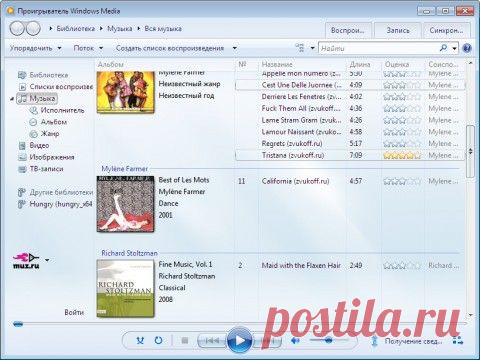Click the Войти sign-in link
The image size is (480, 360).
tap(74, 312)
